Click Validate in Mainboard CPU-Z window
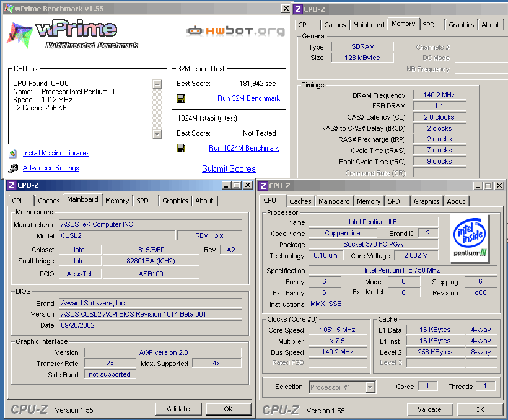The width and height of the screenshot is (508, 420). 178,409
